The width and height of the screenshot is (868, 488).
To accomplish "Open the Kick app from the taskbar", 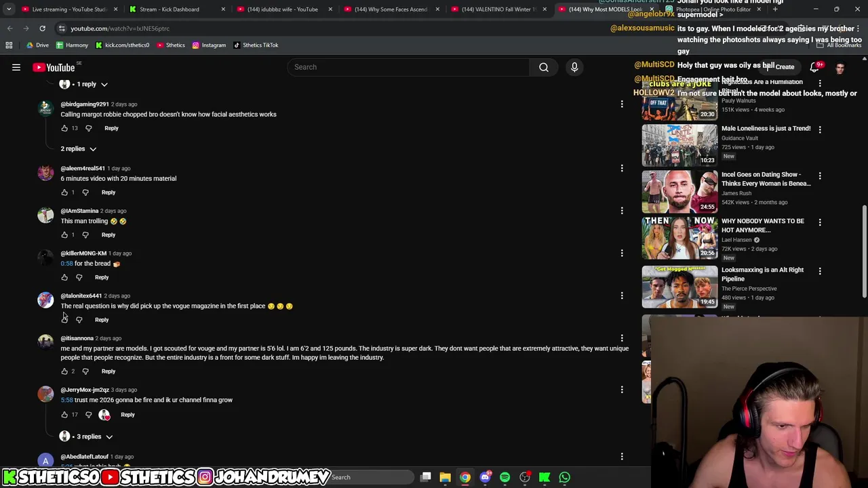I will pyautogui.click(x=545, y=477).
